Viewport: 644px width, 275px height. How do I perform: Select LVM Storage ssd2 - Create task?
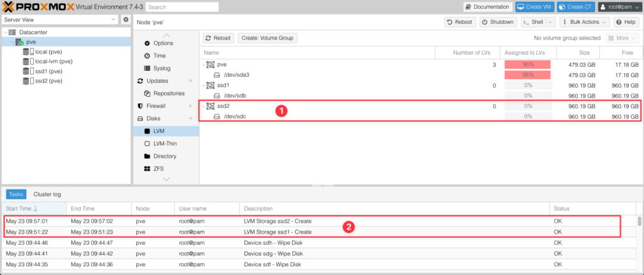319,221
